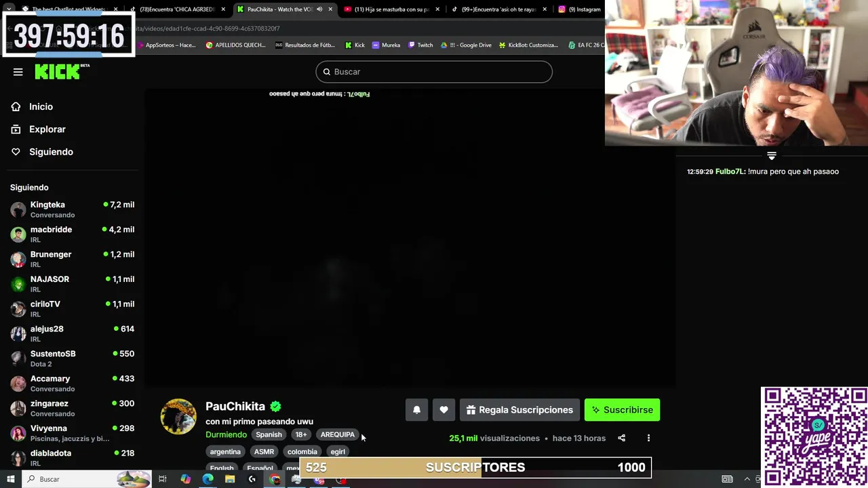
Task: Switch to the TikTok (78)Encuentra tab
Action: coord(178,9)
